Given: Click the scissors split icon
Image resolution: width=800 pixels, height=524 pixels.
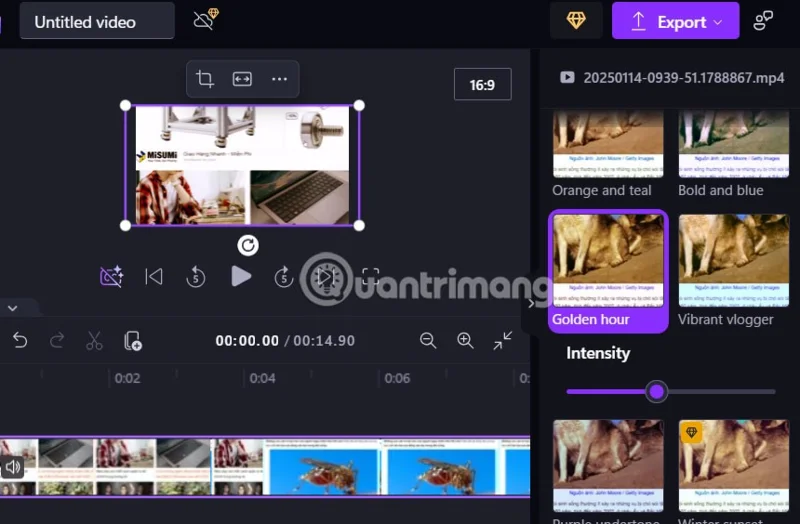Looking at the screenshot, I should click(94, 341).
